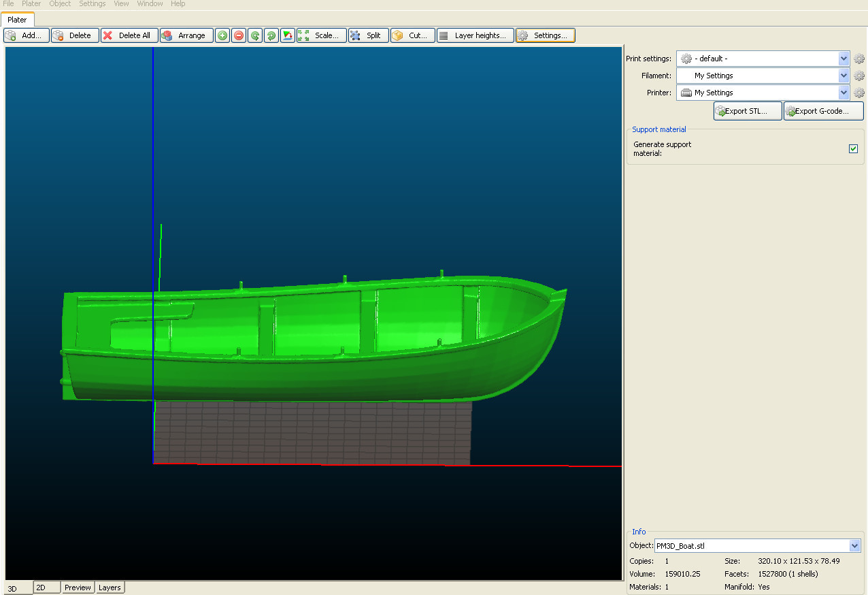The height and width of the screenshot is (595, 868).
Task: Expand the Filament preset dropdown
Action: [x=844, y=76]
